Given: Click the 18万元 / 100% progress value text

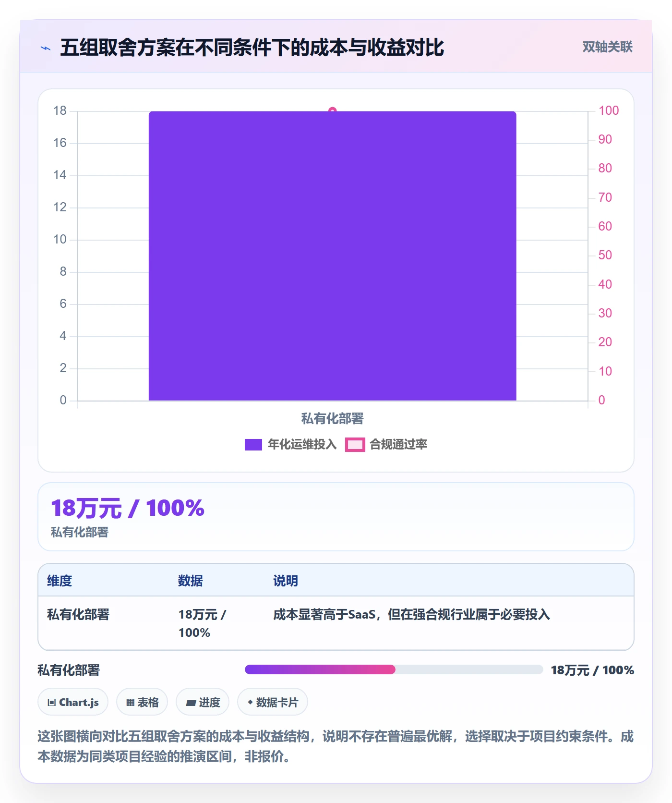Looking at the screenshot, I should pos(592,670).
